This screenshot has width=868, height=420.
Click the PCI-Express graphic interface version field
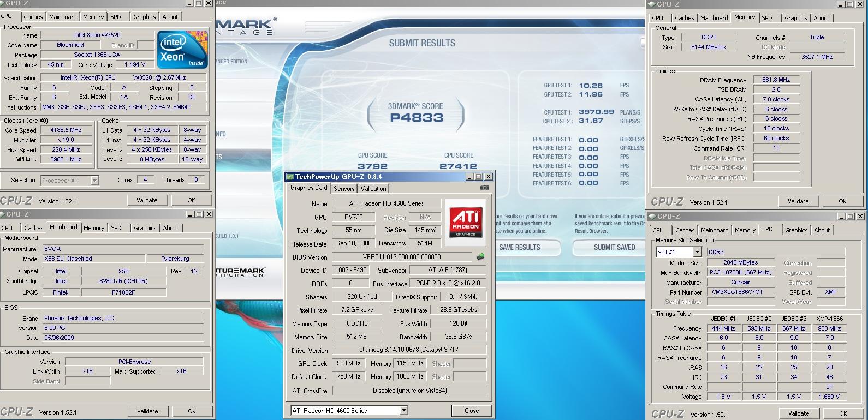[x=134, y=362]
